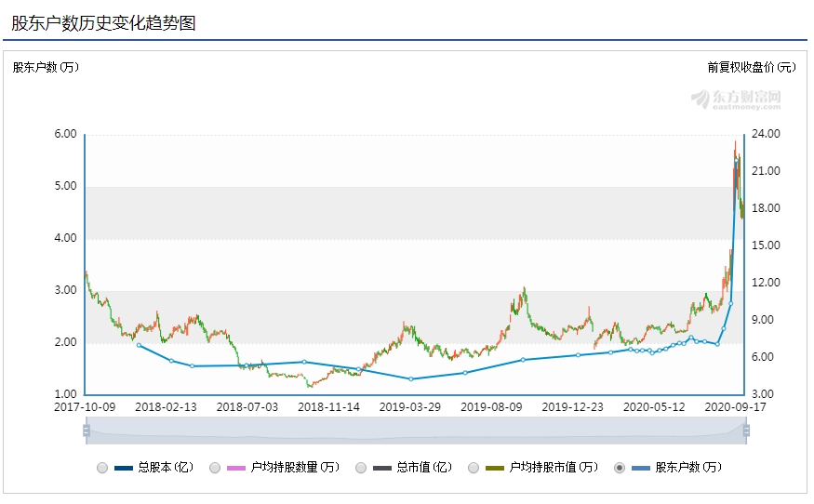Click the lowest data point near 2019-03-29
This screenshot has width=814, height=504.
coord(411,378)
